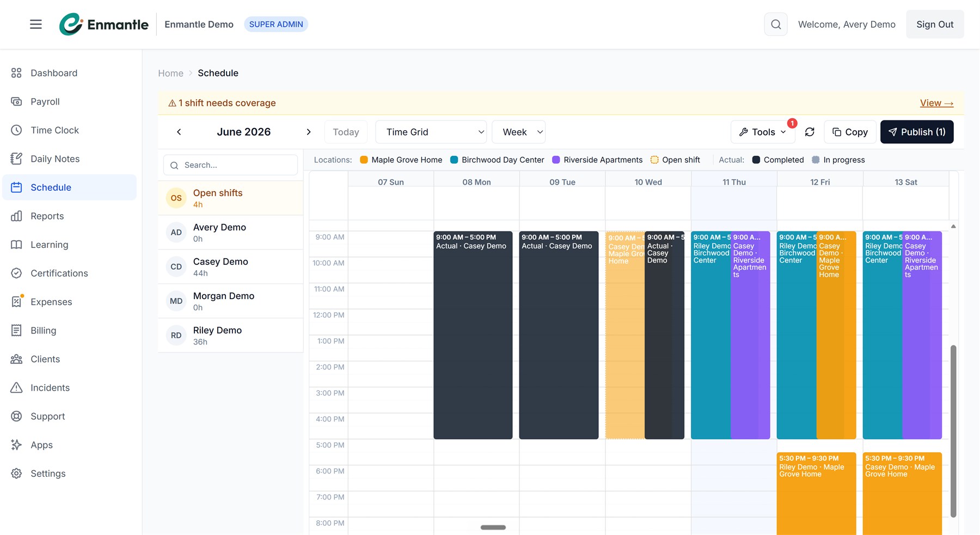Open Tuesday's Actual Casey Demo shift block
The image size is (980, 535).
coord(559,335)
